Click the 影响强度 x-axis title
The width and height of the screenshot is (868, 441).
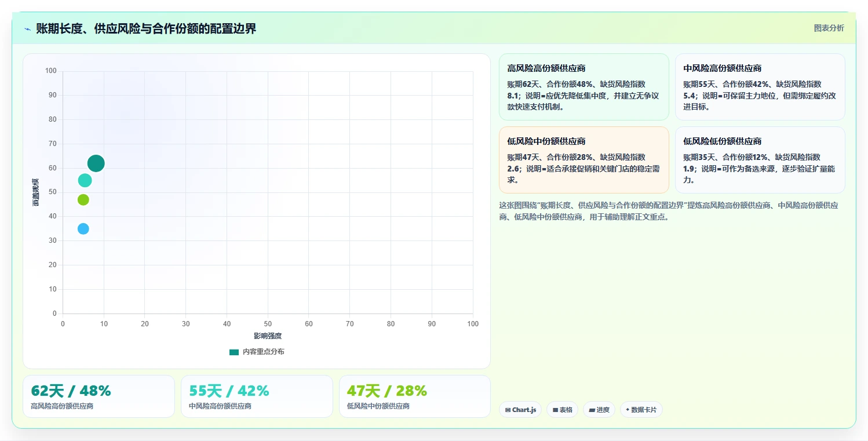pyautogui.click(x=268, y=336)
